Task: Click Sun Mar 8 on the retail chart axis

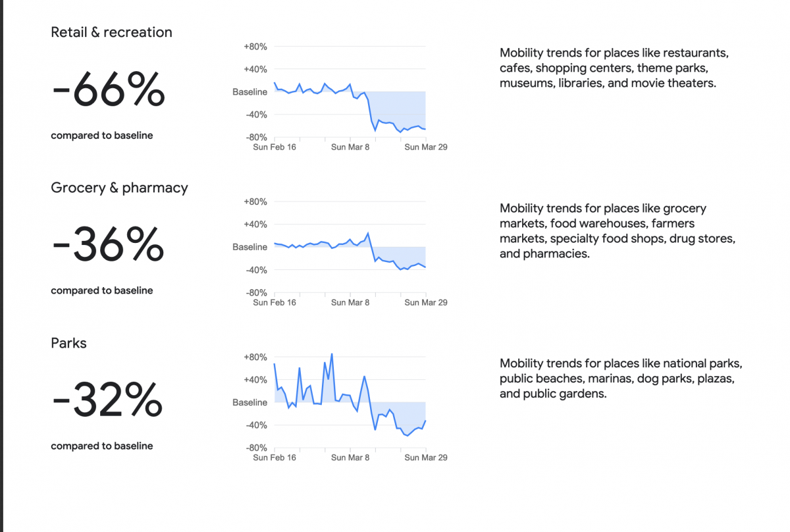Action: [x=350, y=147]
